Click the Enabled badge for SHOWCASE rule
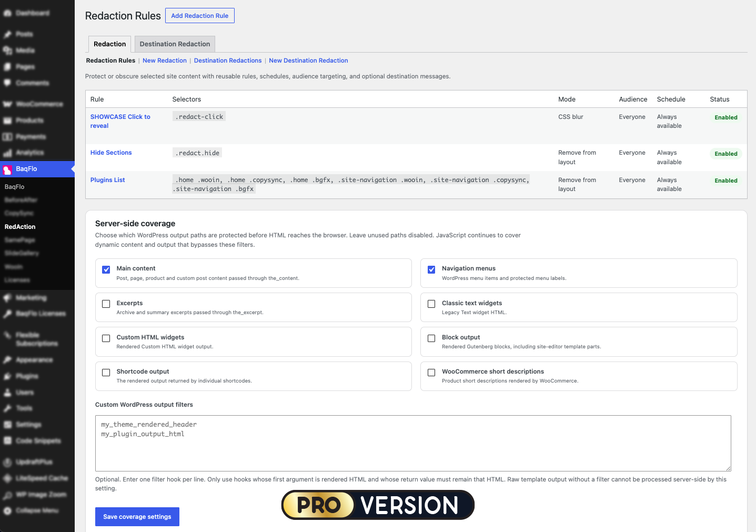 pos(726,117)
